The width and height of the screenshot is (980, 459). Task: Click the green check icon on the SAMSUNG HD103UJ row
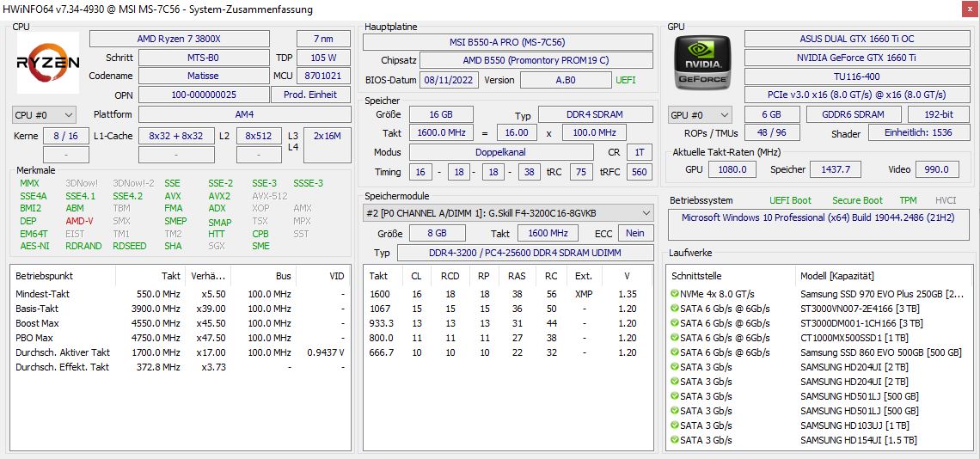674,425
